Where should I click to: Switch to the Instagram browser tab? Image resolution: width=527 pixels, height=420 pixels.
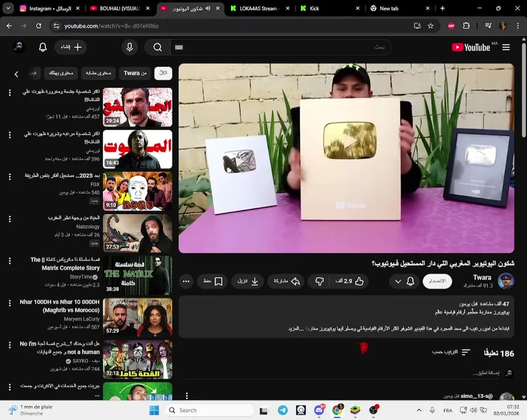tap(50, 8)
